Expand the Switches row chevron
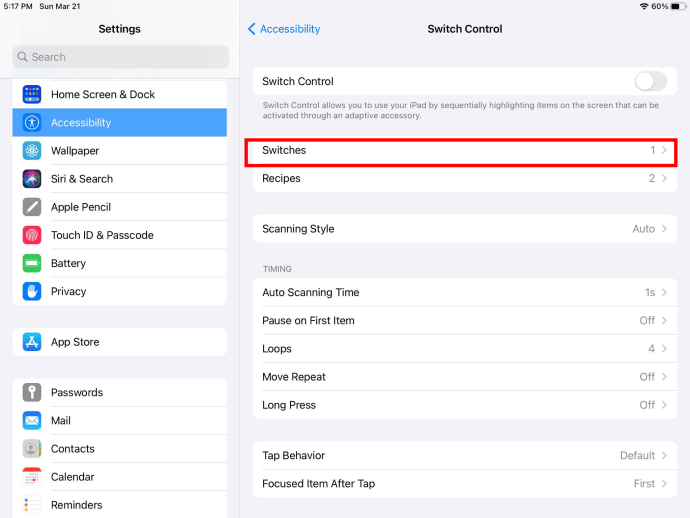 (664, 150)
